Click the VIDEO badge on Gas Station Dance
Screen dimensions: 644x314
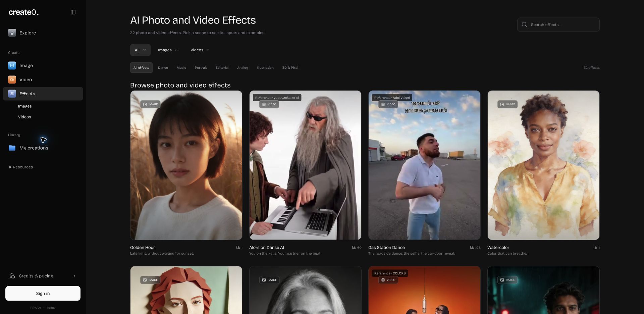388,104
